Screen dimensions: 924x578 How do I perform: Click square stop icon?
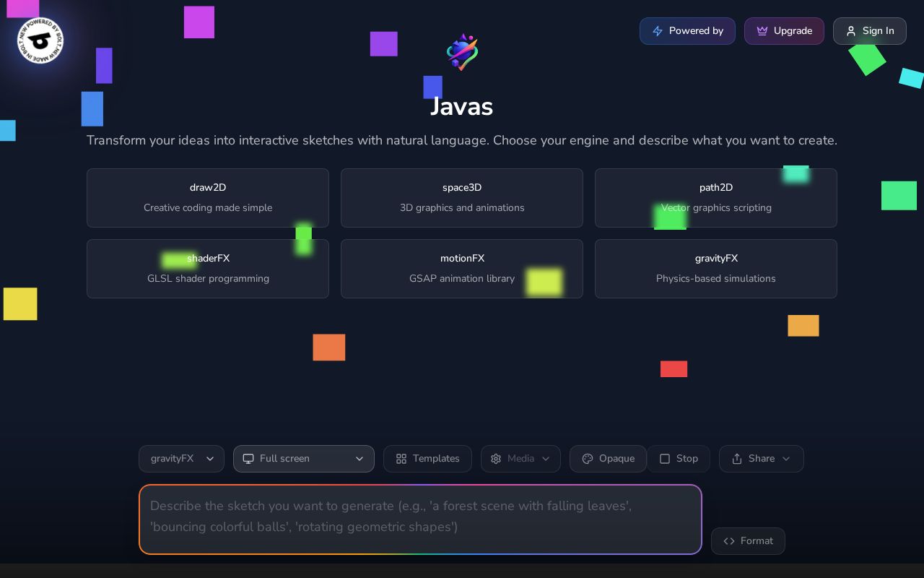click(665, 459)
